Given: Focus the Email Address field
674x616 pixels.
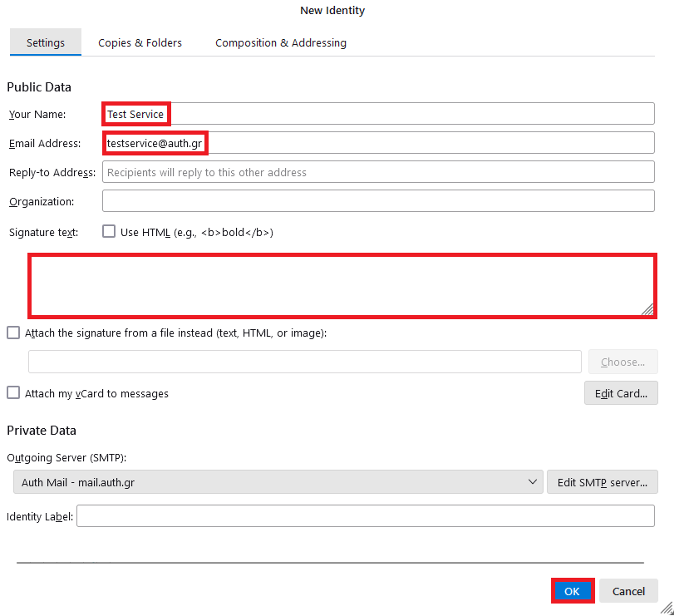Looking at the screenshot, I should tap(378, 143).
